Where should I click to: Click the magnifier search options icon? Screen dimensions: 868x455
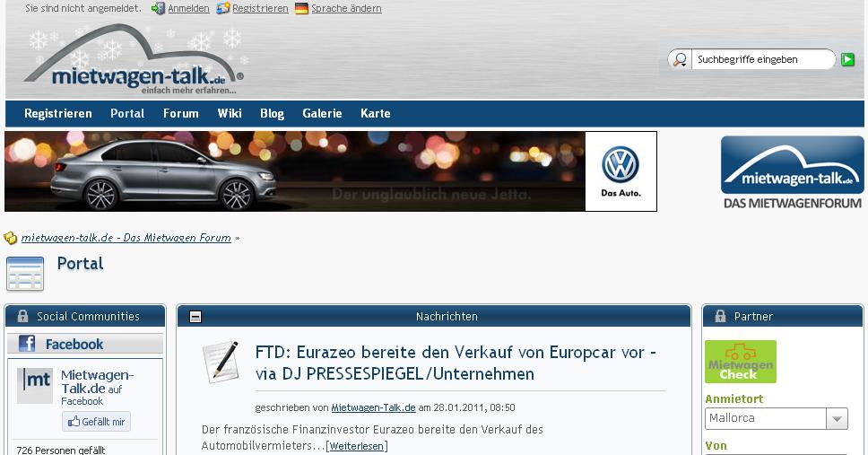tap(680, 59)
